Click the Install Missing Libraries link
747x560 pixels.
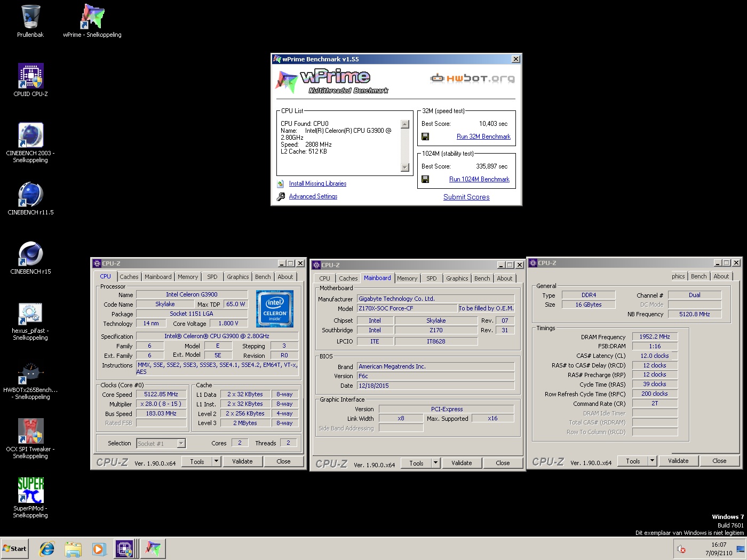point(317,183)
